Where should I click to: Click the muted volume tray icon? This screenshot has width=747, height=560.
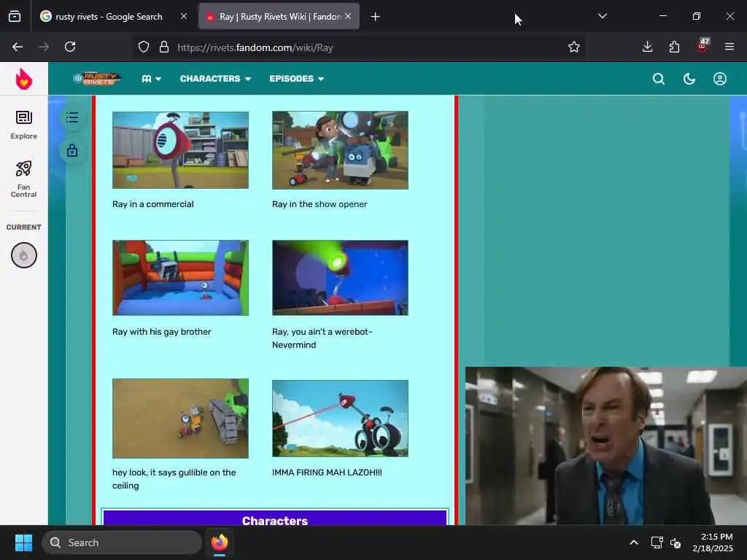675,542
